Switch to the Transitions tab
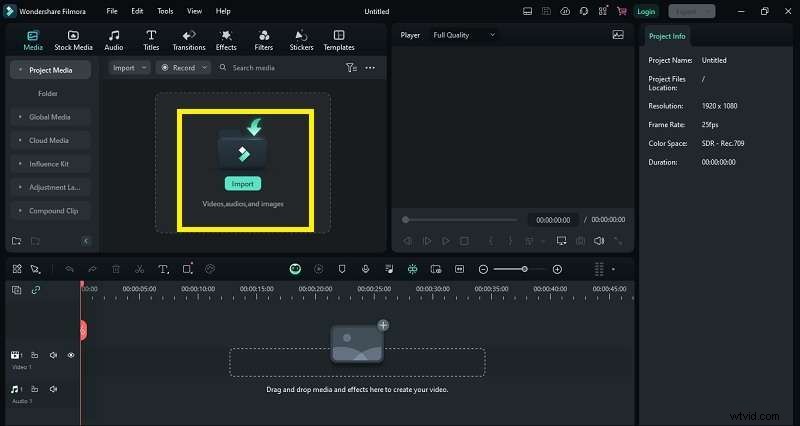This screenshot has width=800, height=426. tap(189, 40)
